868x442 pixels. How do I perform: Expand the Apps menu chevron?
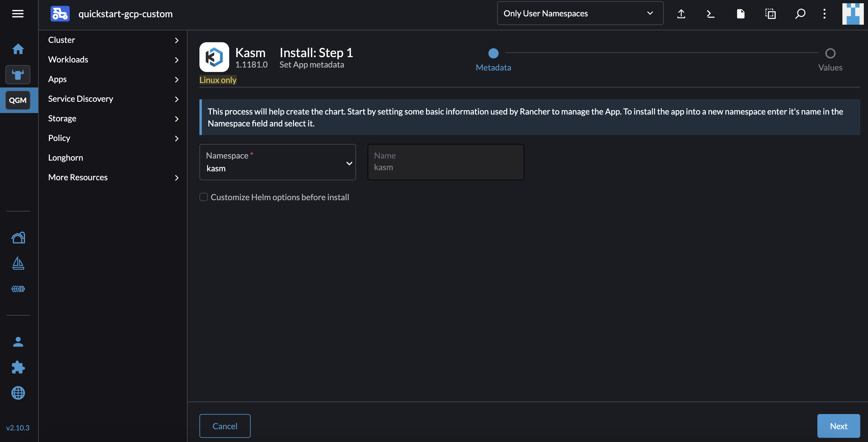pyautogui.click(x=177, y=79)
